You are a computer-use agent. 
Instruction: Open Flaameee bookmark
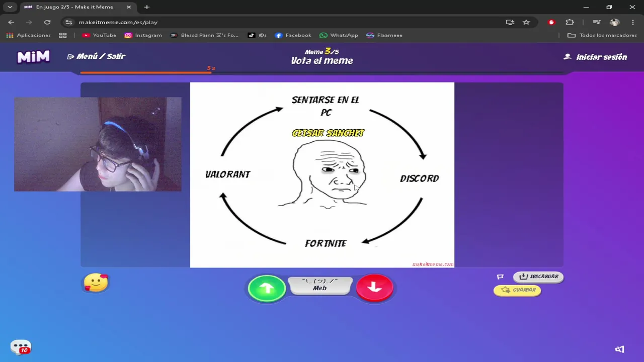[x=384, y=35]
